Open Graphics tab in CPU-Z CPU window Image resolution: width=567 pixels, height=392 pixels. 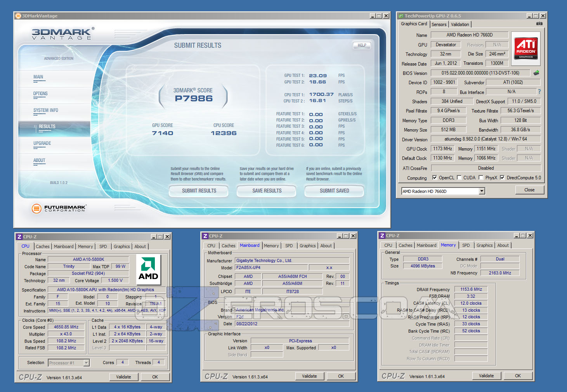(x=122, y=246)
